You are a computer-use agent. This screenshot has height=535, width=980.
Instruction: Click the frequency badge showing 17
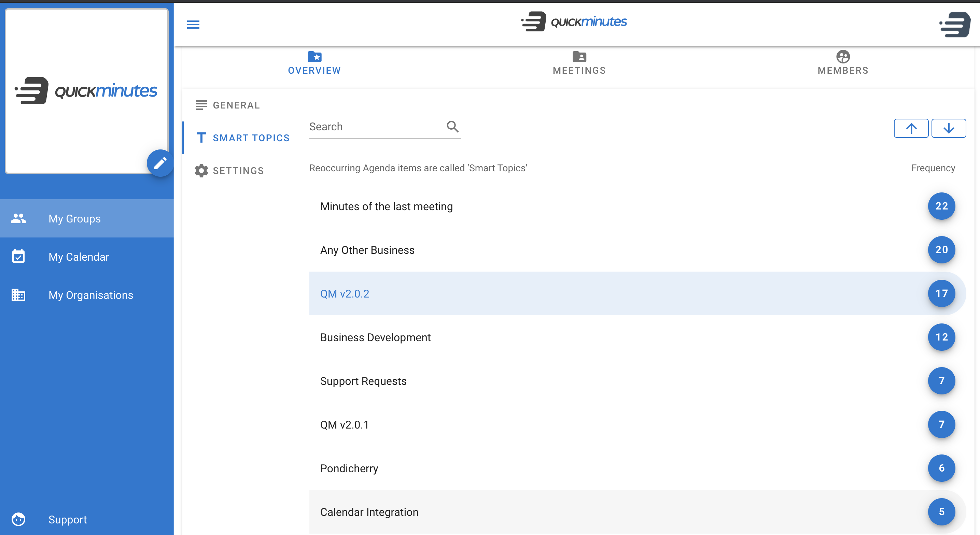click(x=941, y=293)
